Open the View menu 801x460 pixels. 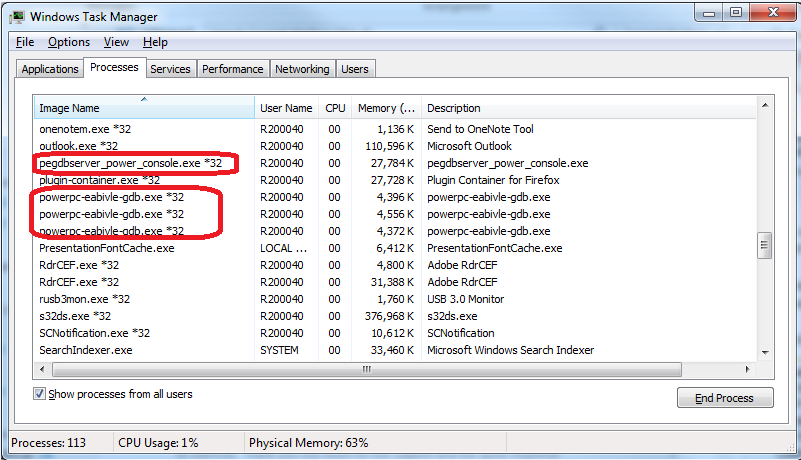tap(116, 42)
